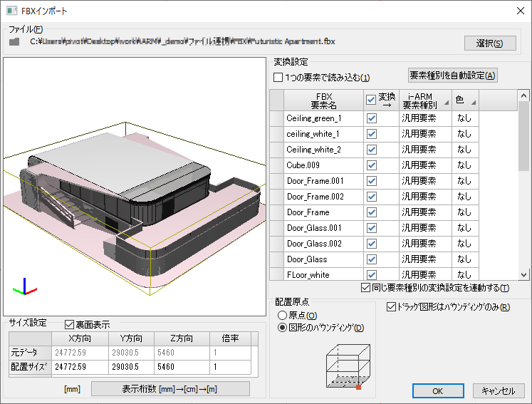
Task: Click the 要素種別を自動設定 button
Action: click(452, 75)
